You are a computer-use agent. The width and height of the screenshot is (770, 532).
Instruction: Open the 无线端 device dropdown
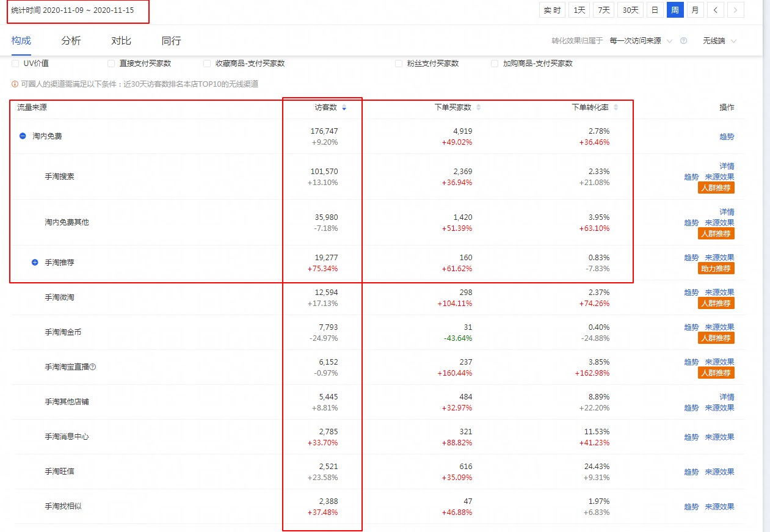point(719,41)
